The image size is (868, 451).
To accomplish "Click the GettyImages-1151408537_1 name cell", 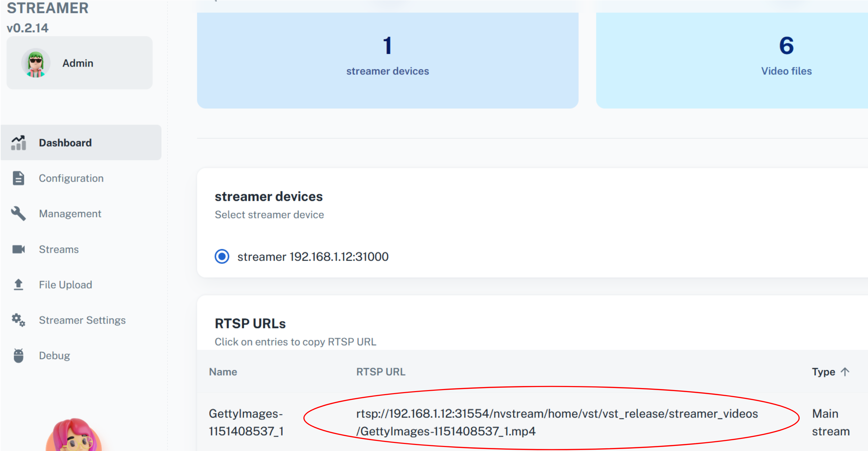I will tap(246, 422).
